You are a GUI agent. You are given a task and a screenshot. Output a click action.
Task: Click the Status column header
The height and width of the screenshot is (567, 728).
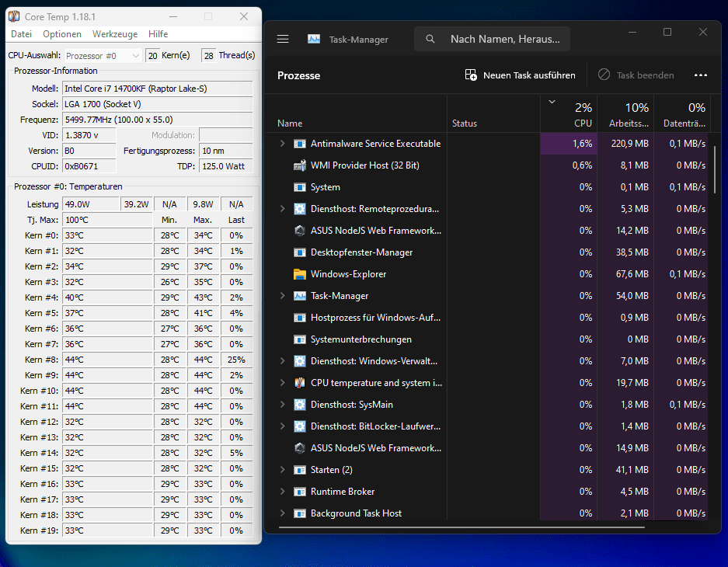click(493, 113)
